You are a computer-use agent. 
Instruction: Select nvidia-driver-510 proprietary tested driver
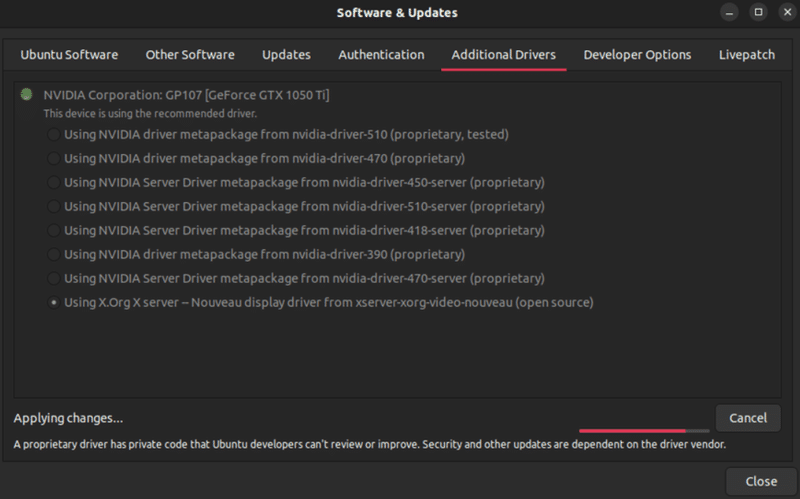tap(53, 134)
